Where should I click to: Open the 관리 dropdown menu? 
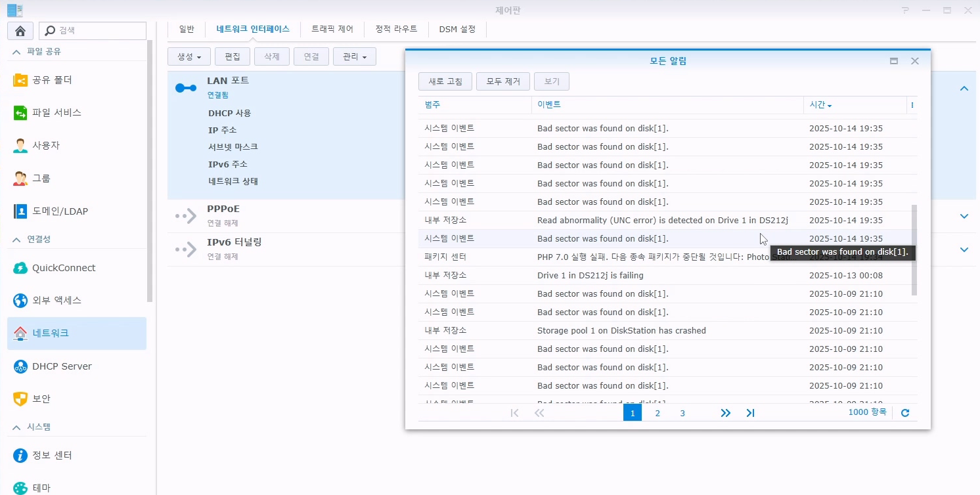(354, 56)
